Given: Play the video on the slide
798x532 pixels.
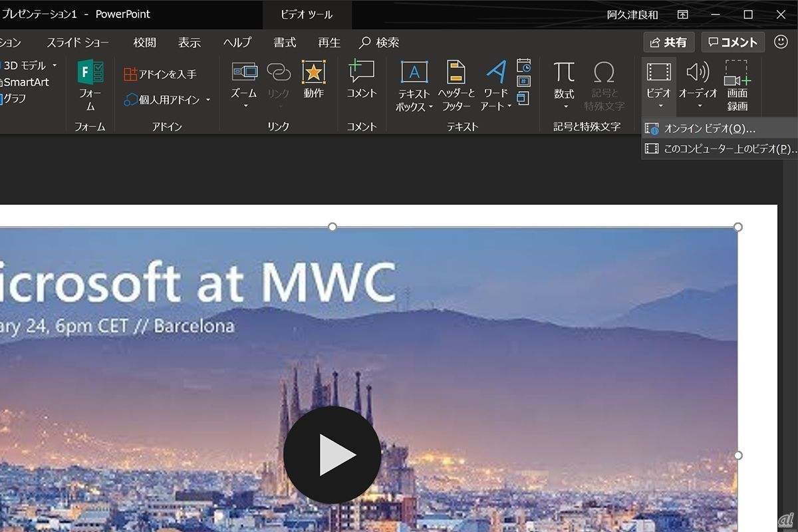Looking at the screenshot, I should 332,455.
